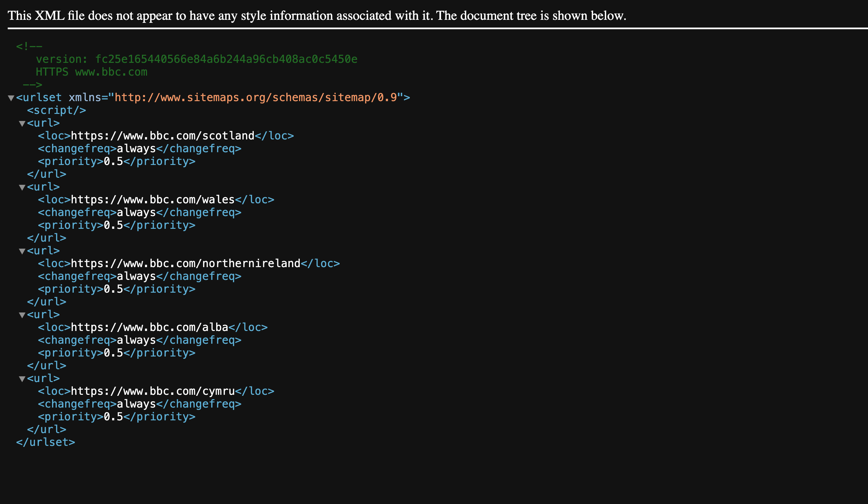Collapse the urlset root node triangle

[11, 98]
